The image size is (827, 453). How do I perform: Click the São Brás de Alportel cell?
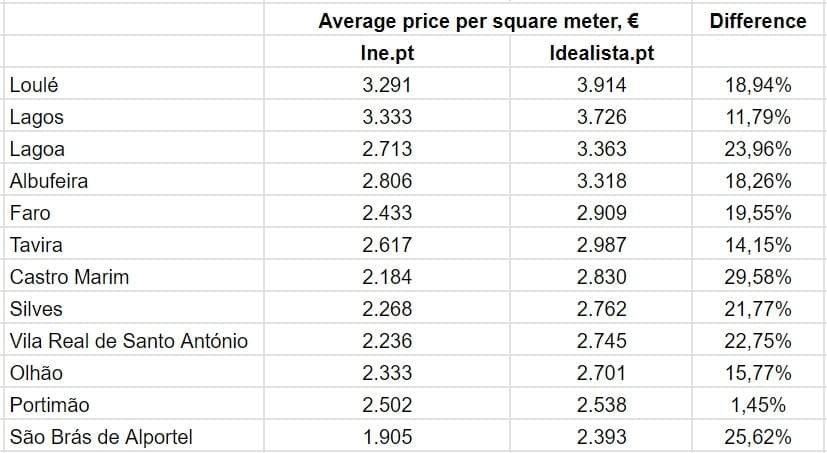tap(101, 437)
